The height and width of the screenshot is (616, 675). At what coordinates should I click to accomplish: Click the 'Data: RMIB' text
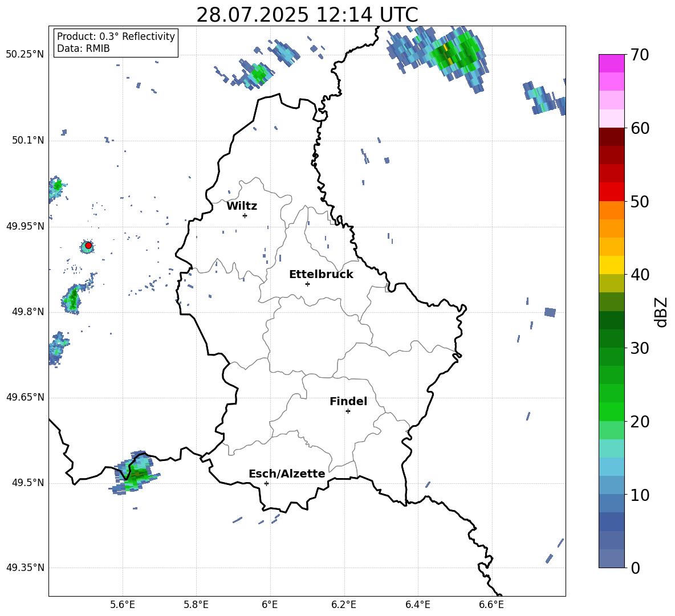point(83,48)
